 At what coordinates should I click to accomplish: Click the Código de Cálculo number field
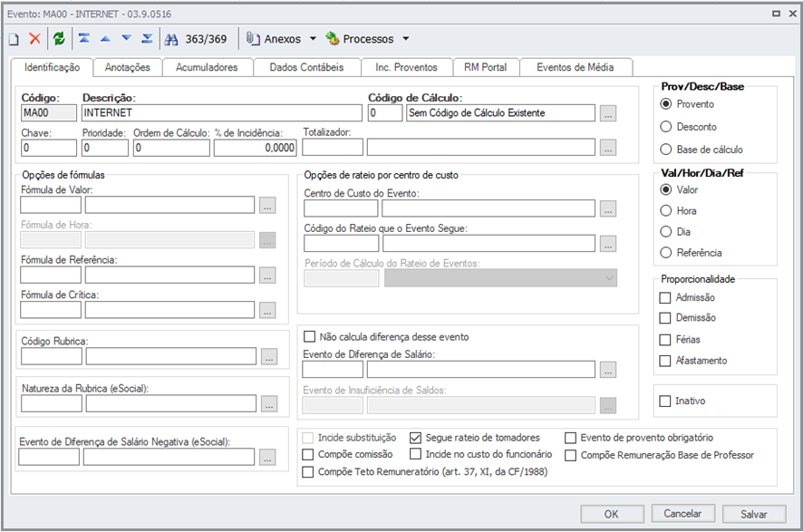click(x=385, y=113)
